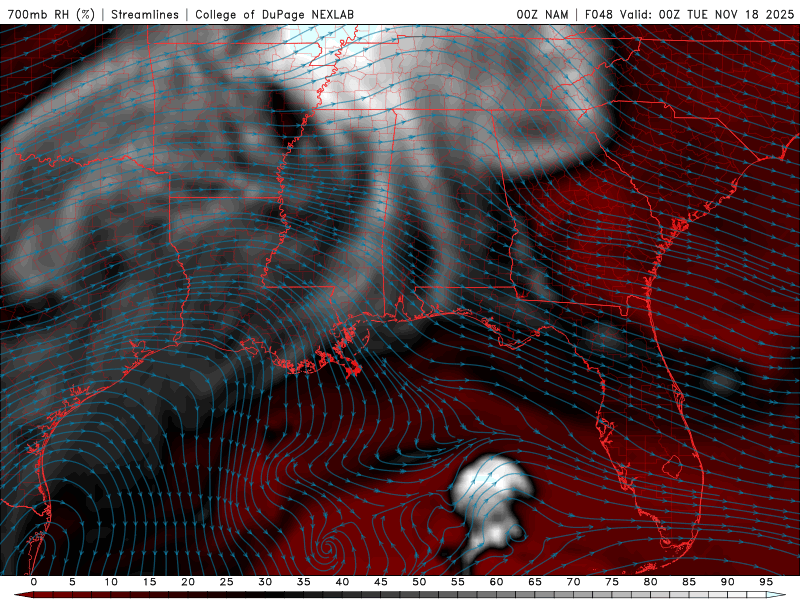800x600 pixels.
Task: Click the "75" label on the color scale
Action: click(612, 582)
